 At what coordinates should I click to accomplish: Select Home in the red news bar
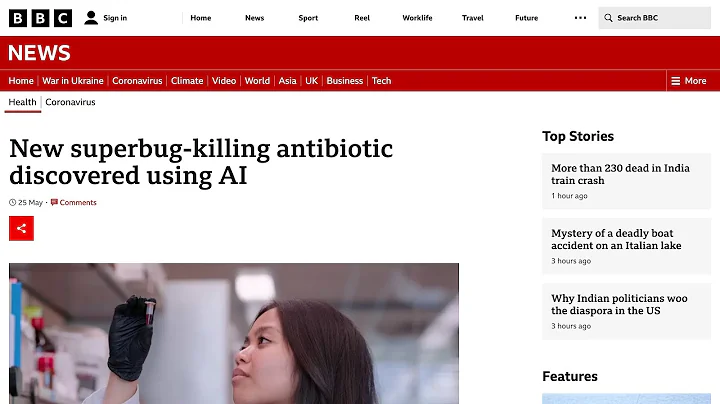pos(21,81)
